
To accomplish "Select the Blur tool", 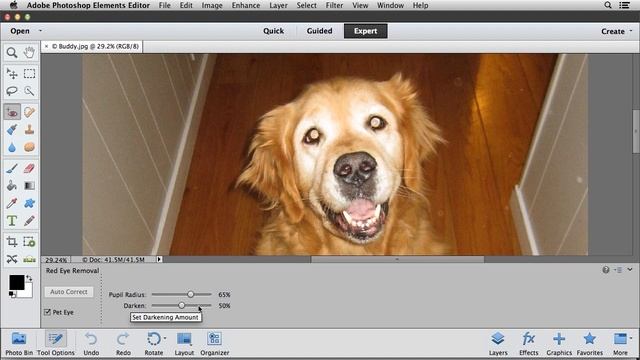I will 12,147.
